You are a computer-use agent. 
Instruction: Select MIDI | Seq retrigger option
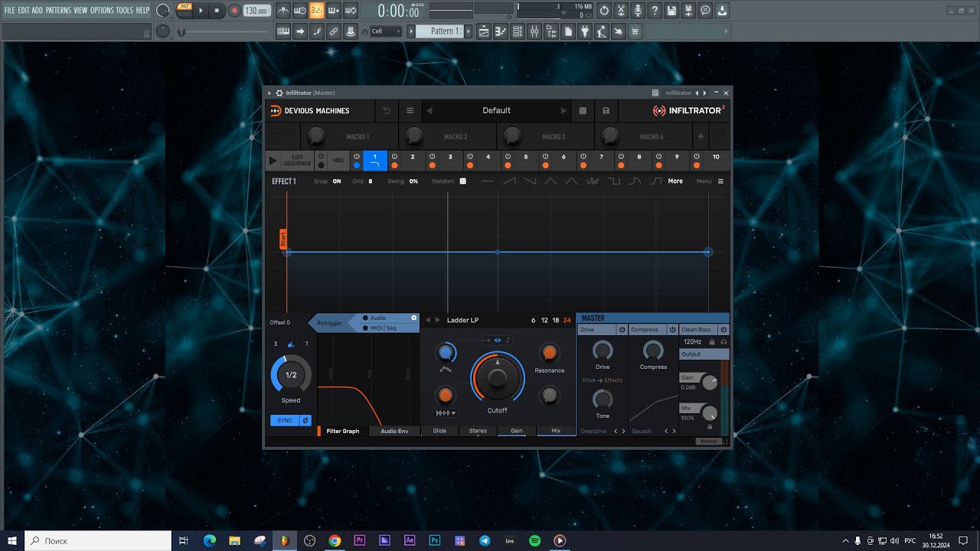383,328
